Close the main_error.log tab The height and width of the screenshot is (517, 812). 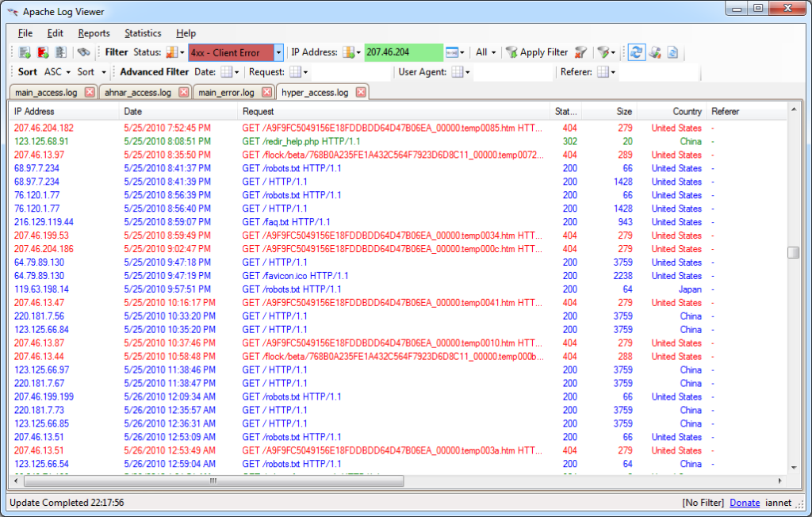(266, 92)
